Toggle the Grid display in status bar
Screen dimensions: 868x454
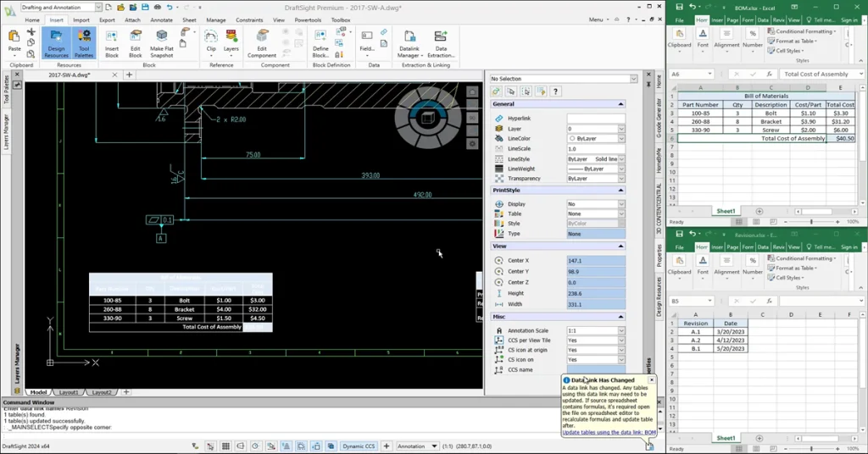(225, 446)
